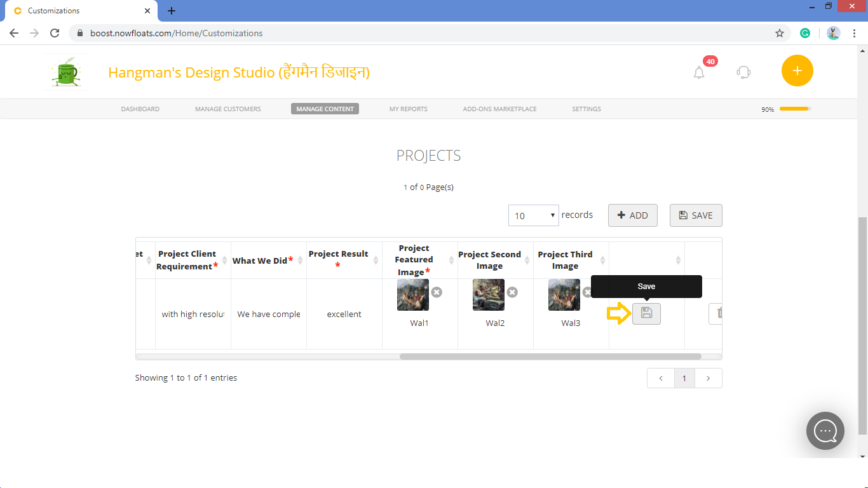The width and height of the screenshot is (868, 488).
Task: Go to next page of entries
Action: point(709,378)
